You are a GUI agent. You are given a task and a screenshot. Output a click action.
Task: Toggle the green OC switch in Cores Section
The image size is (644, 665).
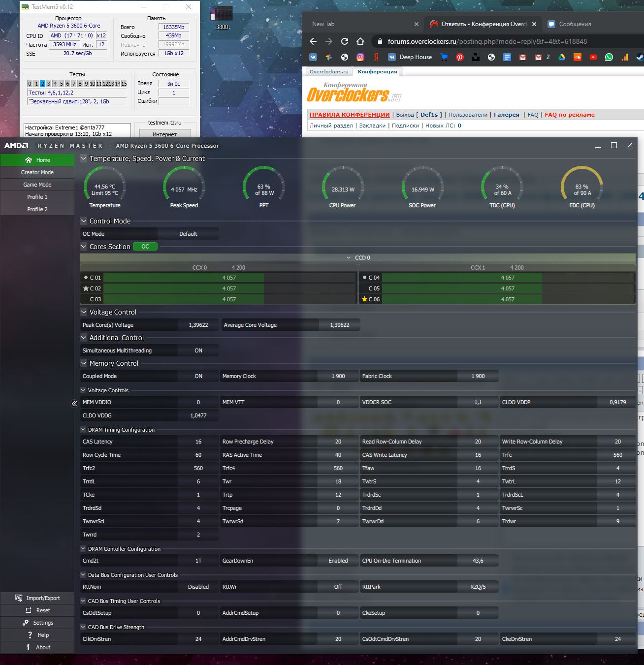145,247
